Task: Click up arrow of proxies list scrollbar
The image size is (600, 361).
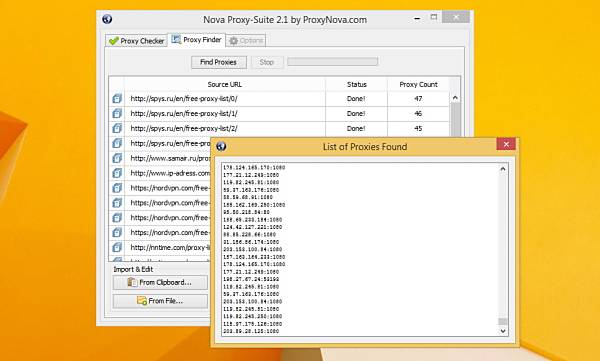Action: (503, 169)
